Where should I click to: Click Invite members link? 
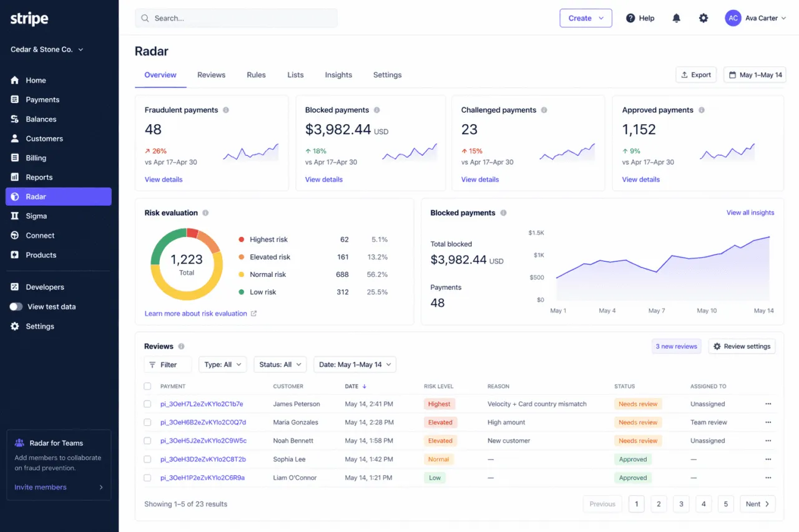coord(41,487)
